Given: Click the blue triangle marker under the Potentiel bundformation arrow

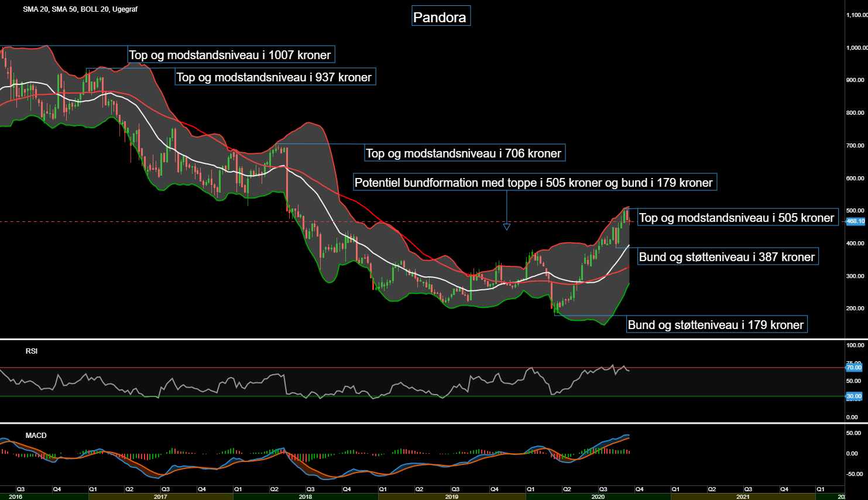Looking at the screenshot, I should point(507,227).
